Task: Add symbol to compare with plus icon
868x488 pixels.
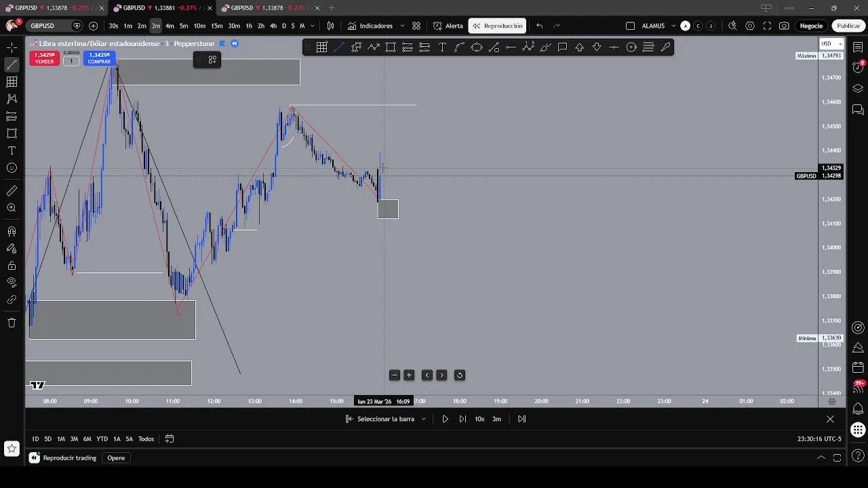Action: [x=93, y=26]
